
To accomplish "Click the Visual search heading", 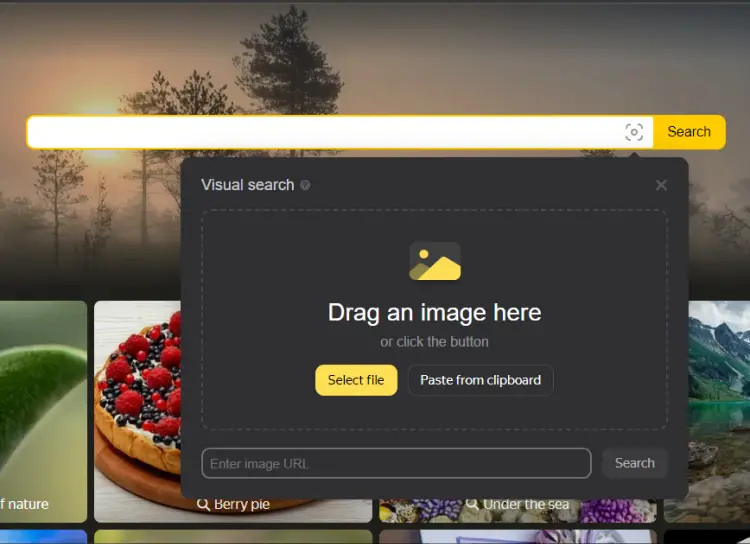I will tap(247, 185).
